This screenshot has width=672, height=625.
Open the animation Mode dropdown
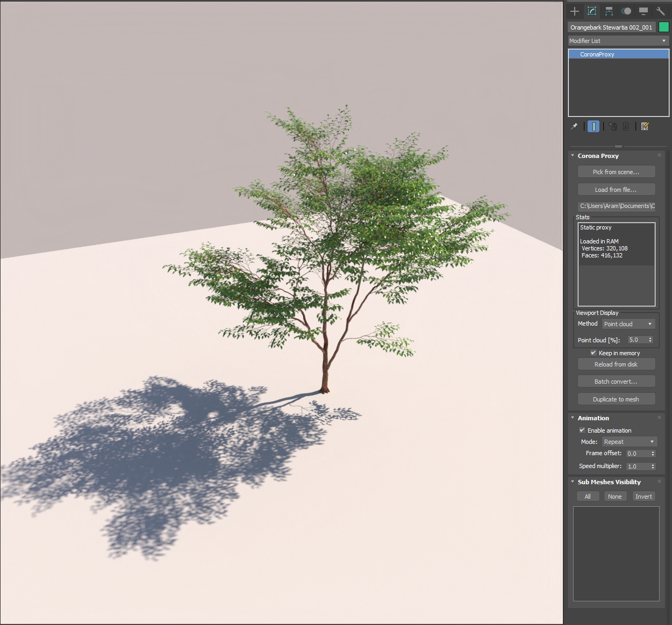point(629,442)
